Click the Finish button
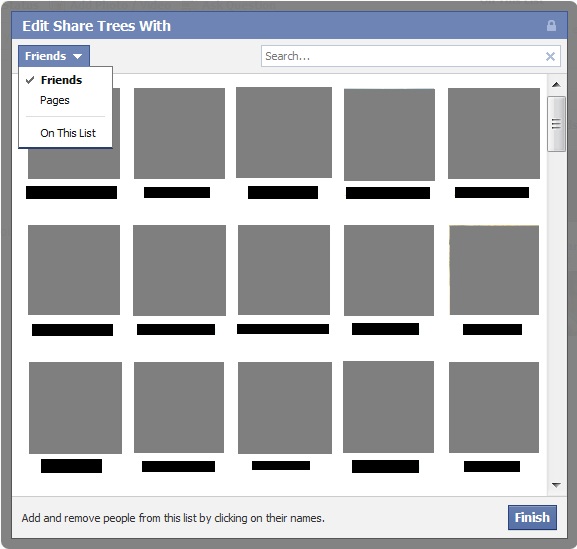 click(532, 517)
